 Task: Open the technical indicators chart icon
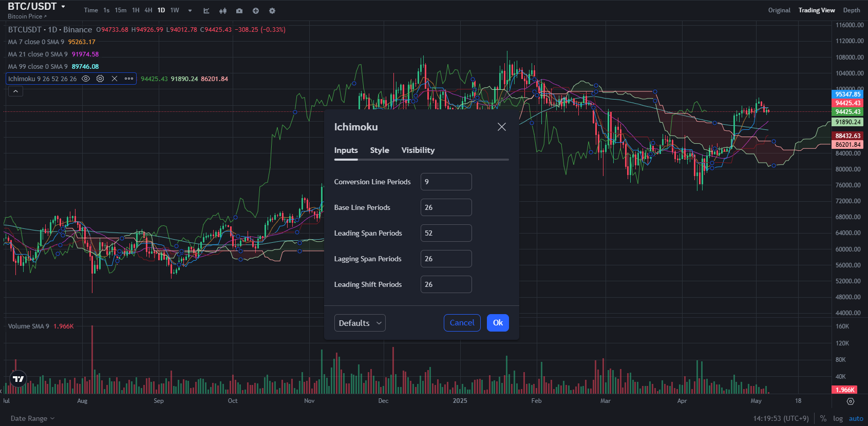206,11
